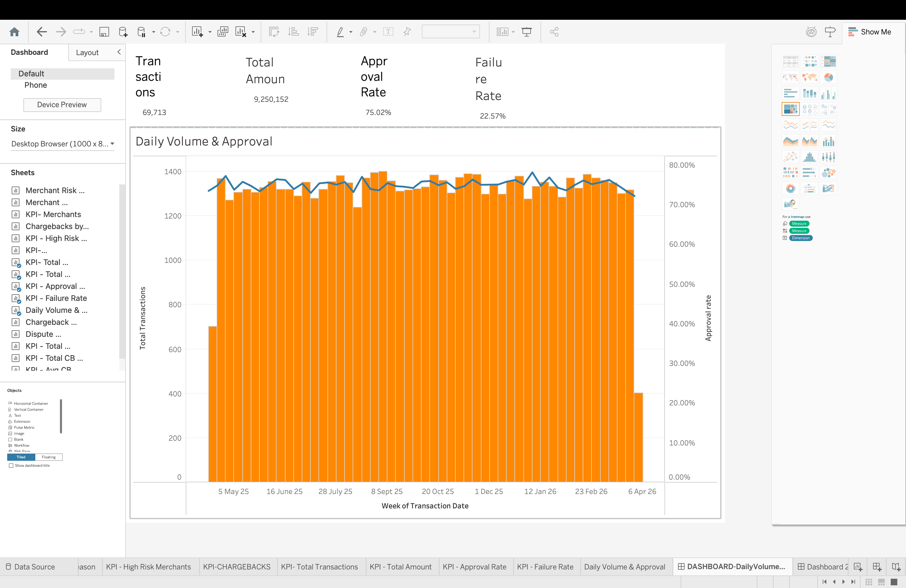906x588 pixels.
Task: Click the sort ascending icon
Action: [x=293, y=32]
